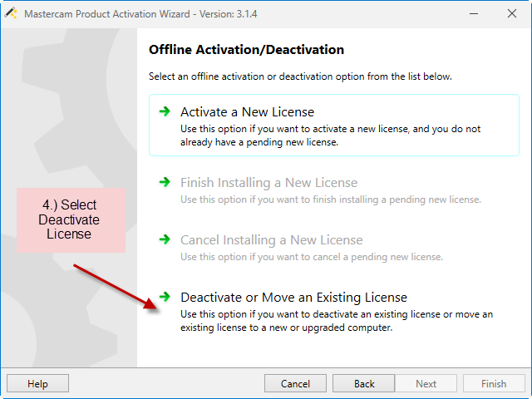532x399 pixels.
Task: Select Activate a New License option
Action: [x=334, y=126]
